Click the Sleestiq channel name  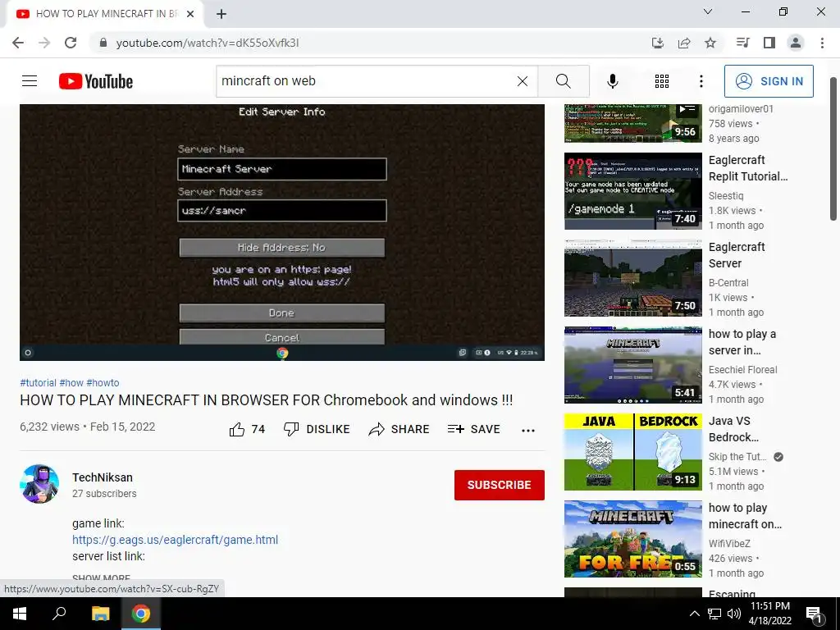coord(726,195)
